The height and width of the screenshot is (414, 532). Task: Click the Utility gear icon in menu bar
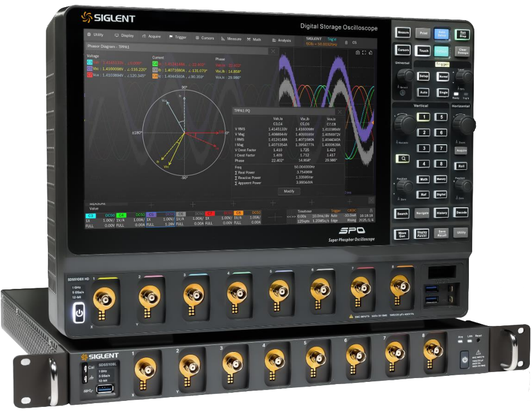click(90, 35)
